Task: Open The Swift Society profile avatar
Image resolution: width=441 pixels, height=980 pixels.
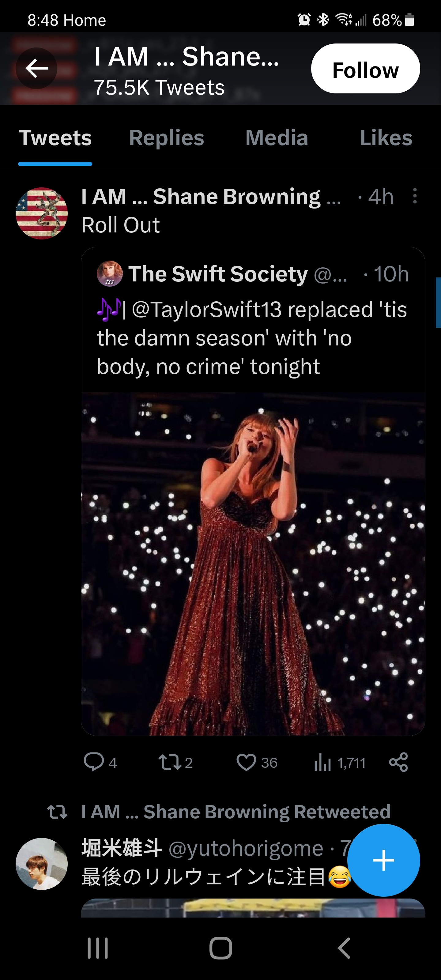Action: tap(110, 273)
